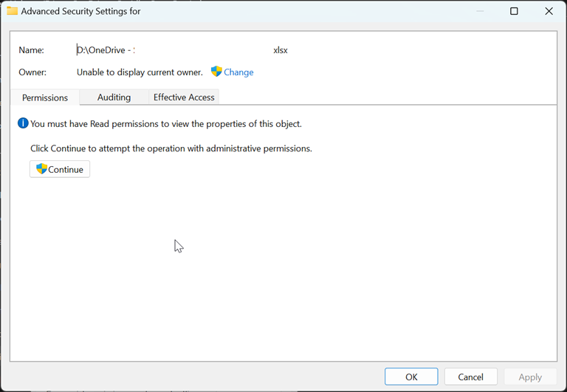Click the blue information icon
The width and height of the screenshot is (567, 392).
[24, 123]
